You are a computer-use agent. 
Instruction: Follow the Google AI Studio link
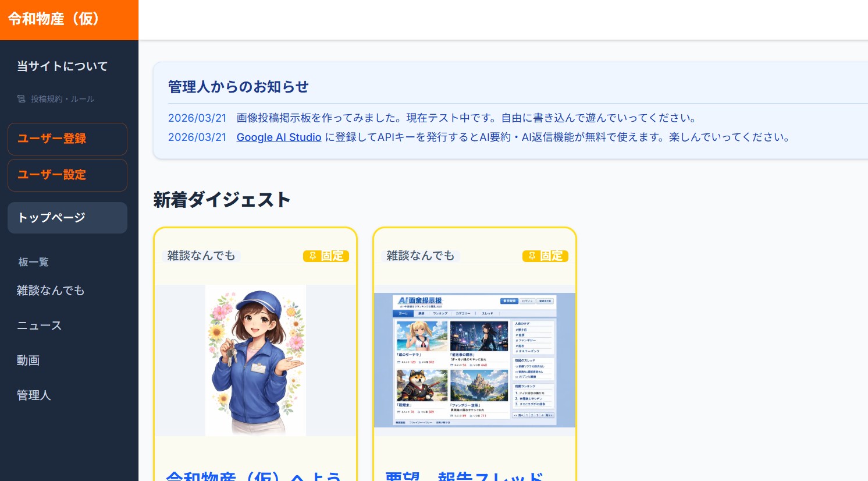(279, 137)
